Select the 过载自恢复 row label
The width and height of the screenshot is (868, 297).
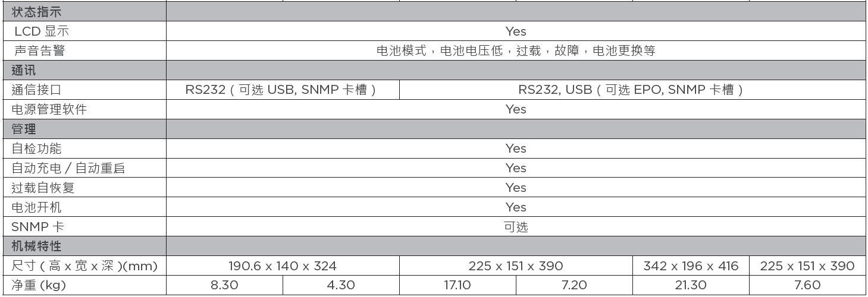point(43,188)
